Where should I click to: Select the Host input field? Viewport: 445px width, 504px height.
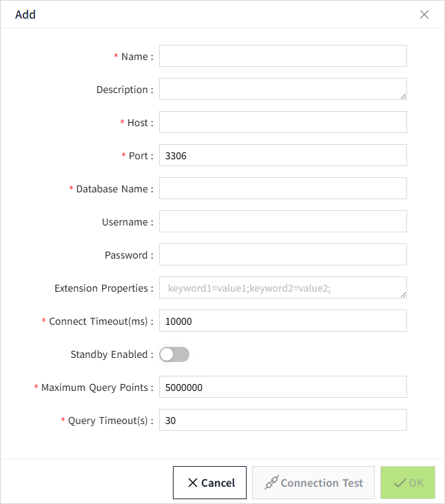tap(282, 122)
